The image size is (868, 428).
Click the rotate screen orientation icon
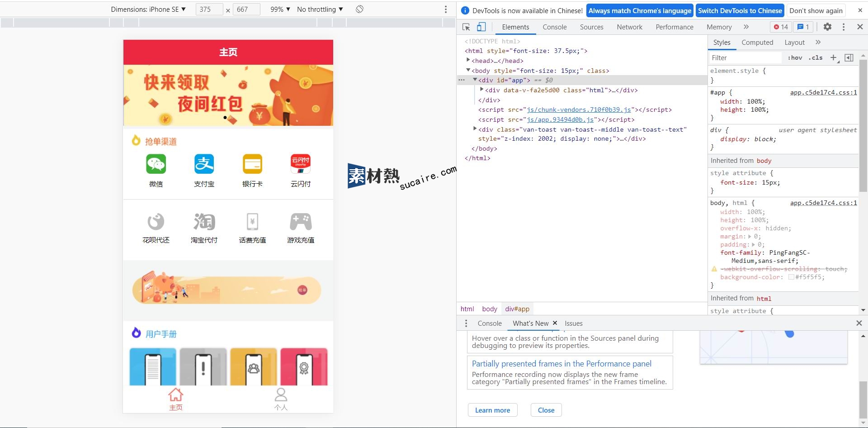(359, 10)
